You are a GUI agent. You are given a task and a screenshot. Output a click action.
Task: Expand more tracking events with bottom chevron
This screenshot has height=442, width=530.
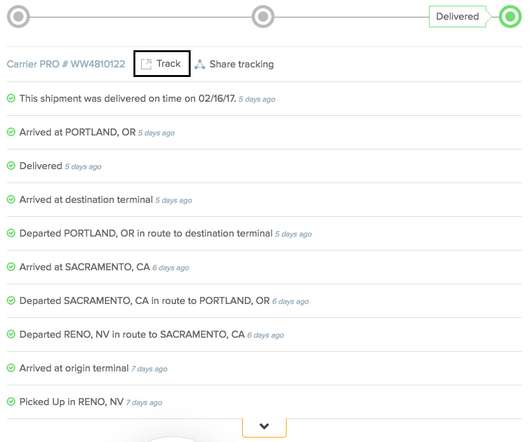[x=264, y=426]
